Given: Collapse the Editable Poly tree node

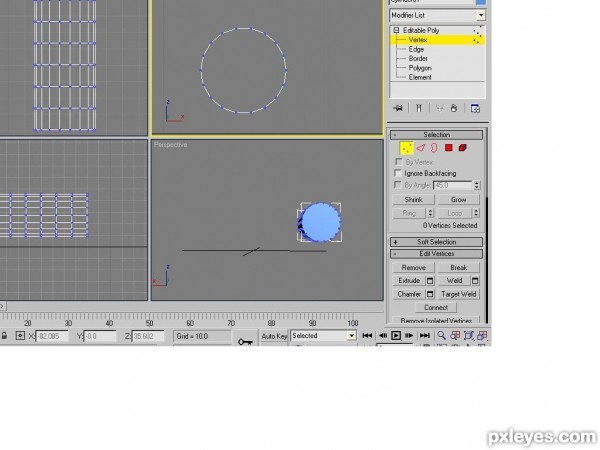Looking at the screenshot, I should pyautogui.click(x=396, y=30).
